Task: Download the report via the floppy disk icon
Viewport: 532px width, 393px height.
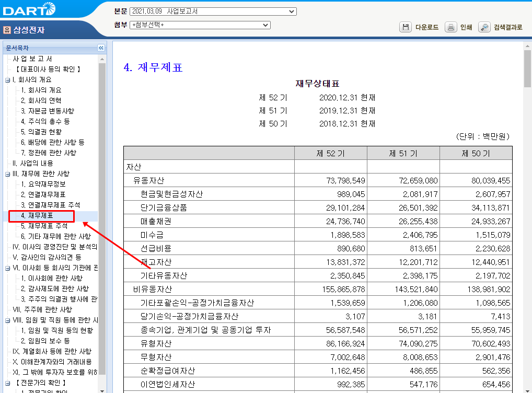Action: pos(406,27)
